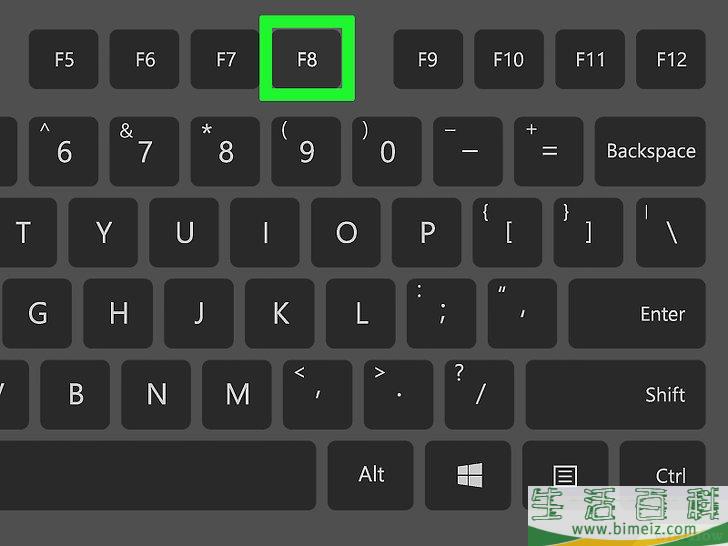Click the context menu key icon

coord(565,475)
